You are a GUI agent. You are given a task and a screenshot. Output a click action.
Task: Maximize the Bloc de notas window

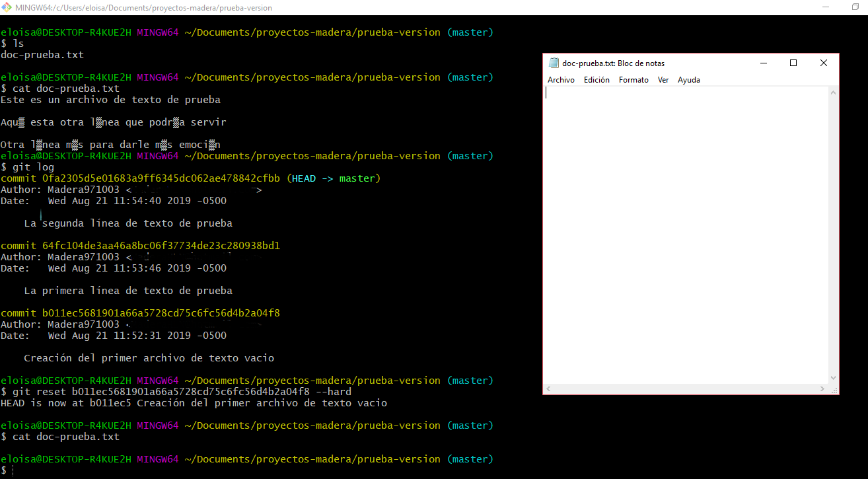pos(793,63)
